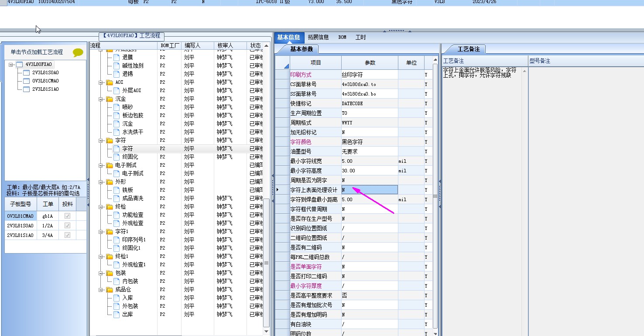This screenshot has width=644, height=336.
Task: Click the document icon of 退膜 step
Action: click(x=116, y=57)
